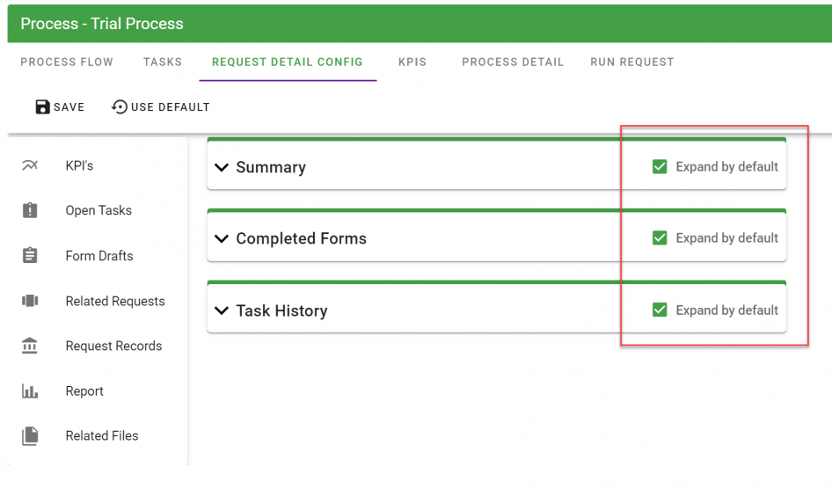832x504 pixels.
Task: Open the KPIs tab
Action: coord(412,62)
